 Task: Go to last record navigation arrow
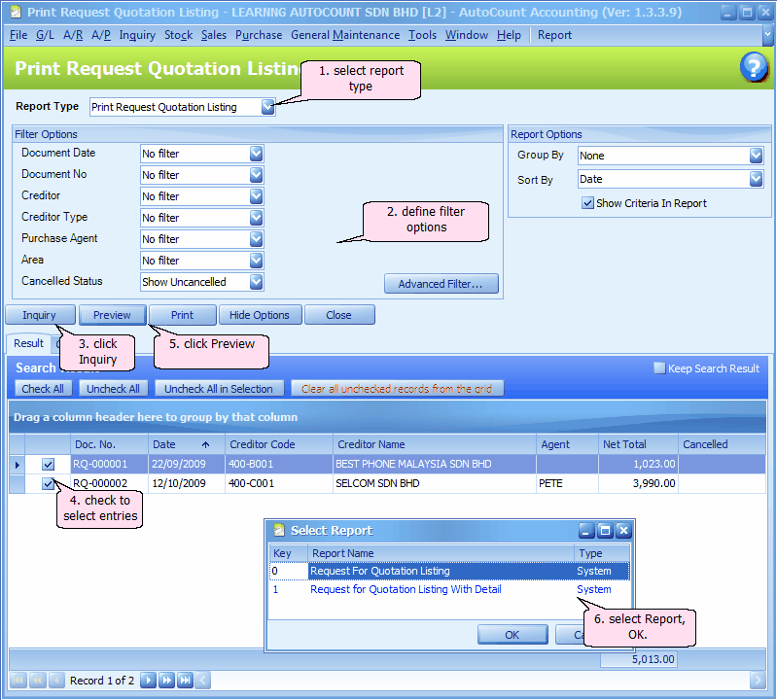click(185, 680)
